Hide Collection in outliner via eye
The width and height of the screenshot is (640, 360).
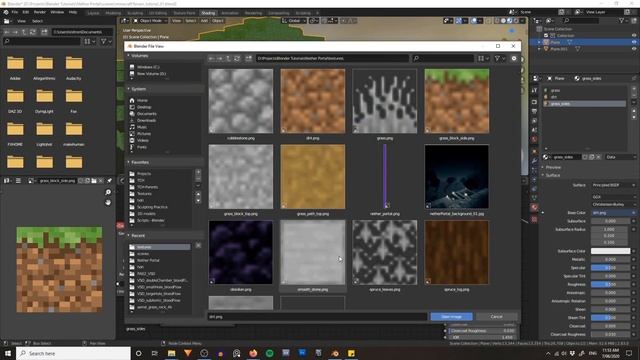634,36
